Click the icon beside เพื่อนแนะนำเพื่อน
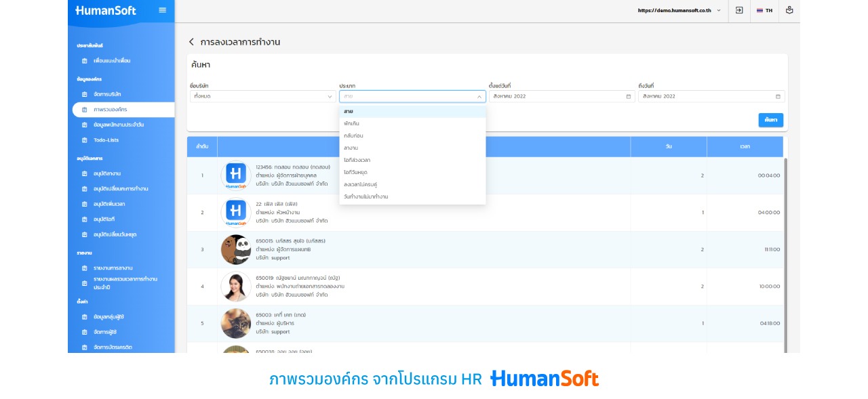Viewport: 868px width, 399px height. pyautogui.click(x=85, y=61)
